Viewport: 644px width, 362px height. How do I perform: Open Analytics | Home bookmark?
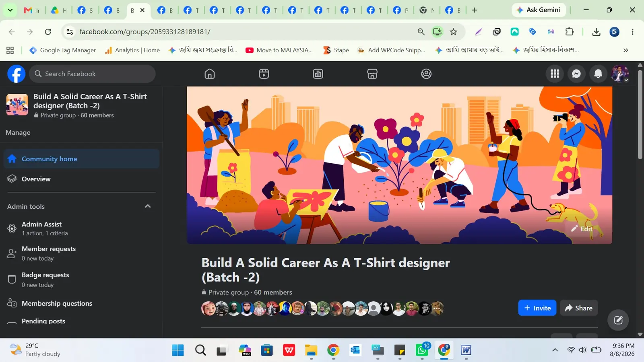[132, 50]
